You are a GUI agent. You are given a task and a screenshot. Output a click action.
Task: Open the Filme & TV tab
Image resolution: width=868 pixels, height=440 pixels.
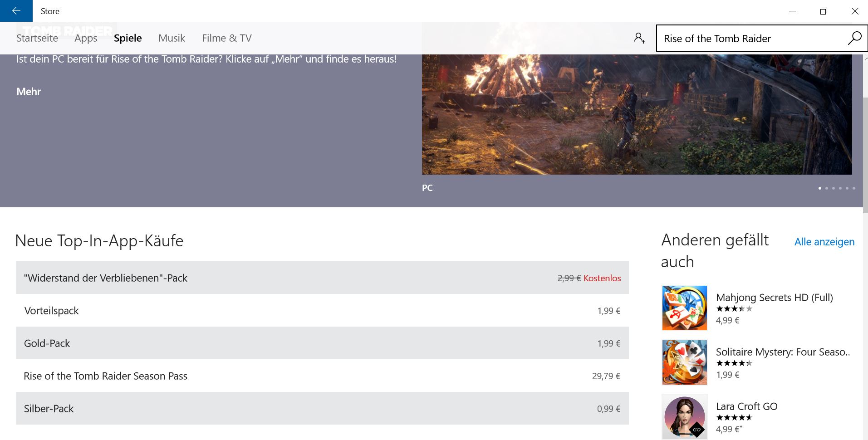(227, 38)
